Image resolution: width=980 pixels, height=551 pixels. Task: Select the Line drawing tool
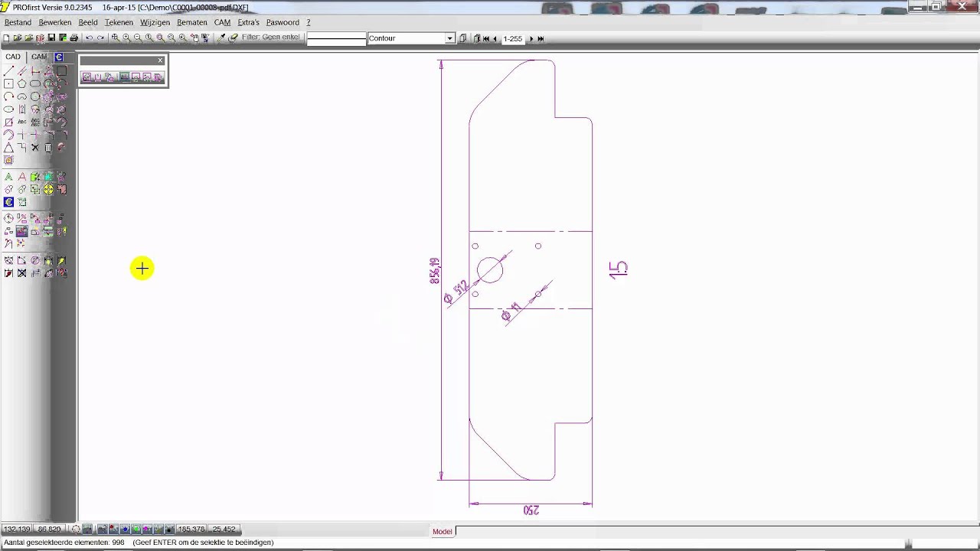tap(8, 70)
